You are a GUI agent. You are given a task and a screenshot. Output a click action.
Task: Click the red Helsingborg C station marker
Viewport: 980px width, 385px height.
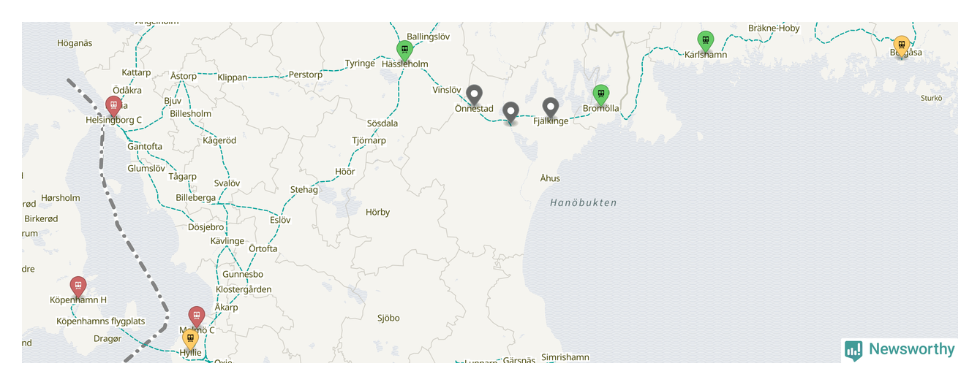click(113, 107)
